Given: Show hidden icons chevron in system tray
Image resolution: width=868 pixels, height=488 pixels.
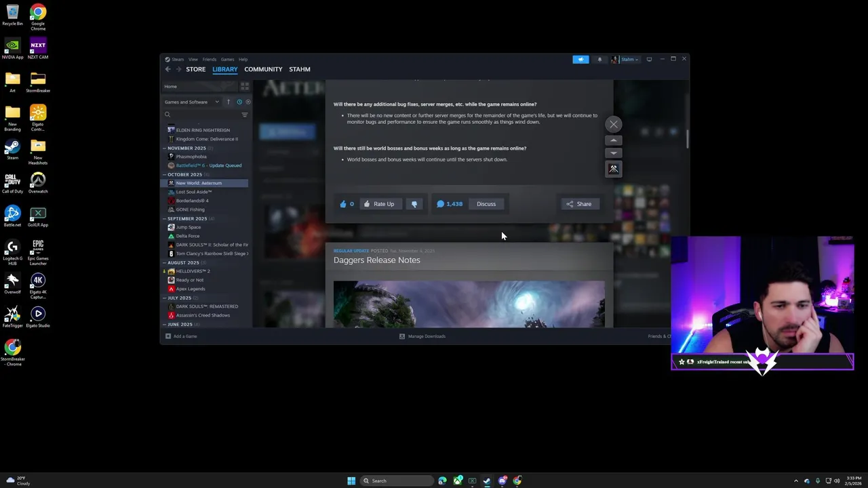Looking at the screenshot, I should (796, 481).
